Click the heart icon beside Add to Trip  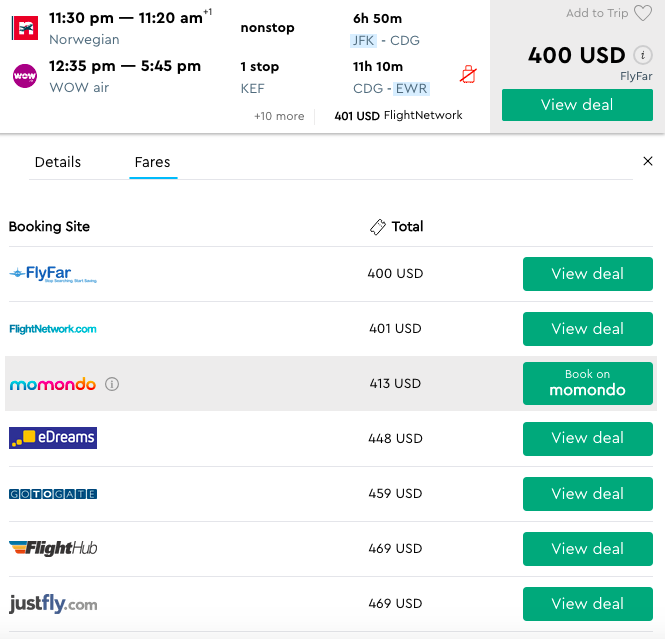643,13
